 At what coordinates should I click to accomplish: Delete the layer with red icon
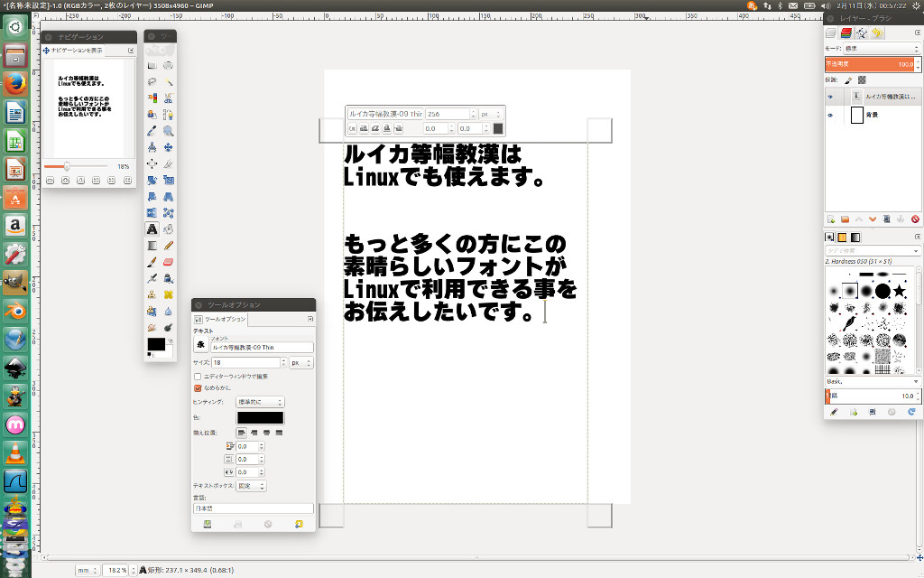point(915,219)
